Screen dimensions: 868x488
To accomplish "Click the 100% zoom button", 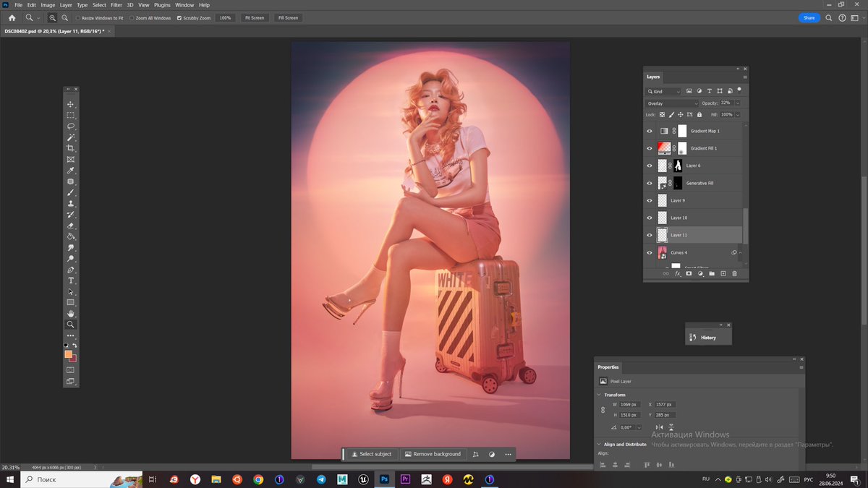I will click(225, 17).
